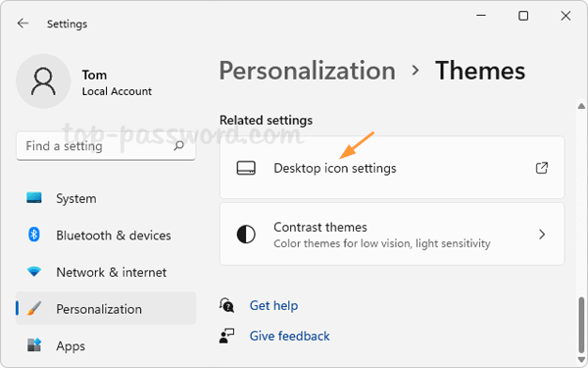Open Contrast themes option
This screenshot has width=588, height=368.
click(392, 235)
